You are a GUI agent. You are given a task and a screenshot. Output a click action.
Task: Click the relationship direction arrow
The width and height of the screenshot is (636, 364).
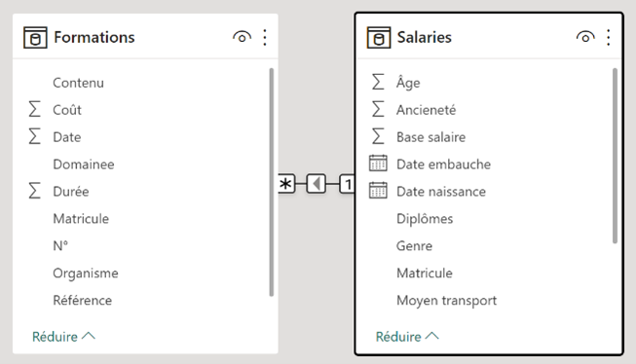click(317, 184)
